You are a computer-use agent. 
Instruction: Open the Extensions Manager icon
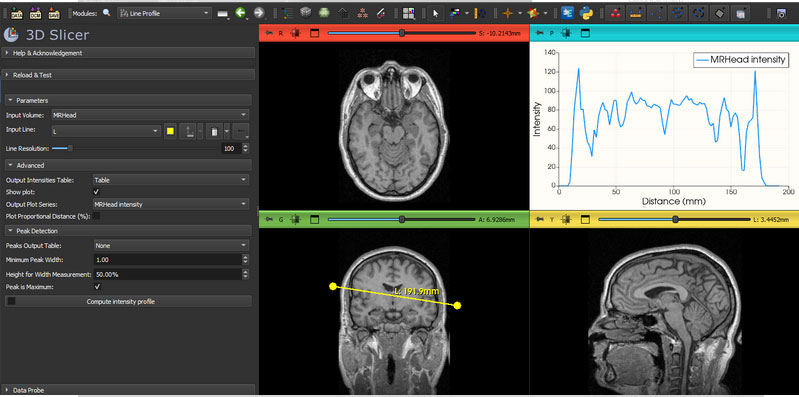point(567,13)
